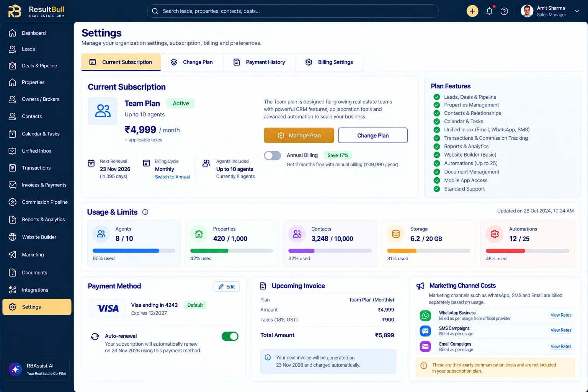Click the Leads icon in sidebar
Screen dimensions: 588x392
tap(13, 49)
